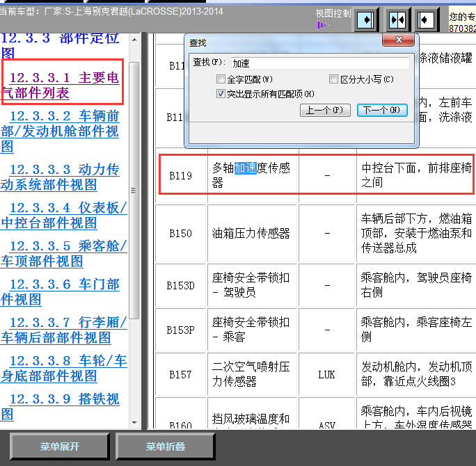The image size is (476, 466).
Task: Select the B150 code cell
Action: [181, 233]
